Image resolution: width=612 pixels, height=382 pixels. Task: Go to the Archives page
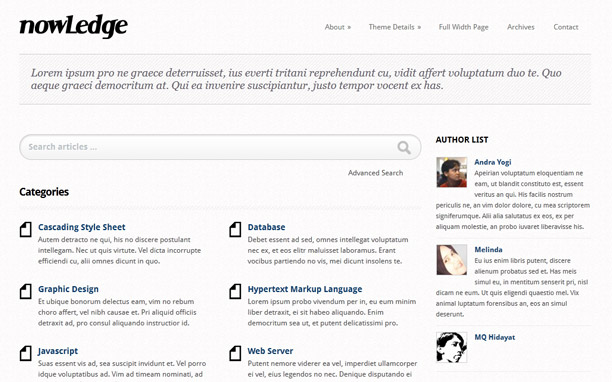tap(521, 27)
